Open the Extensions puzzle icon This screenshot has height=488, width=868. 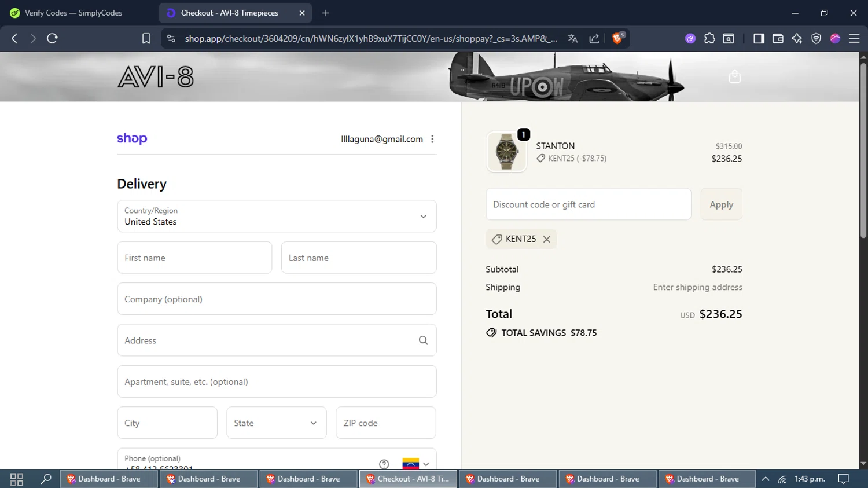[x=709, y=38]
